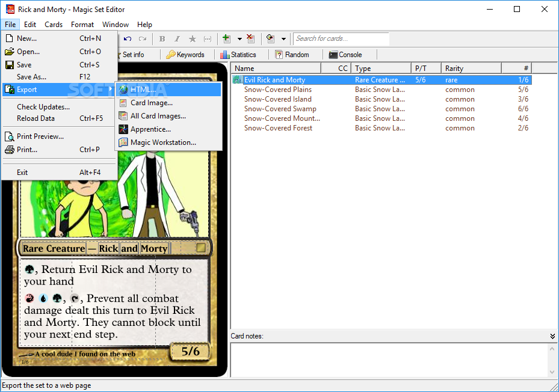Select HTML... export option

169,90
